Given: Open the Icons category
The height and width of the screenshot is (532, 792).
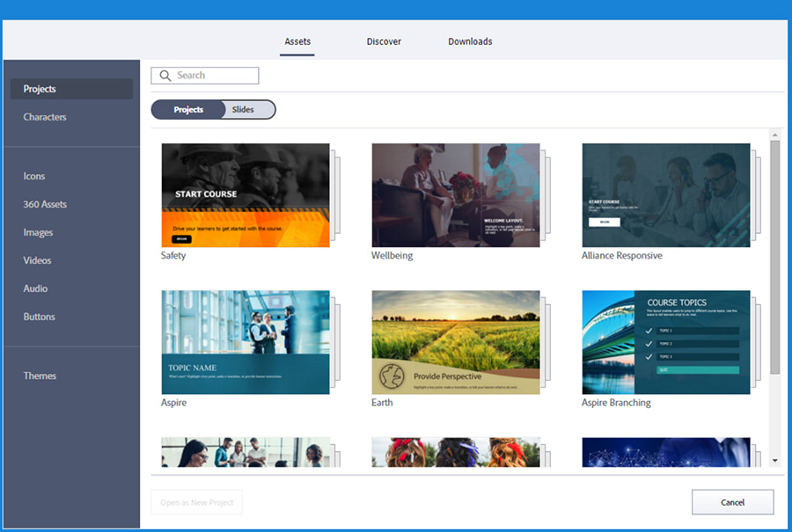Looking at the screenshot, I should pos(33,176).
